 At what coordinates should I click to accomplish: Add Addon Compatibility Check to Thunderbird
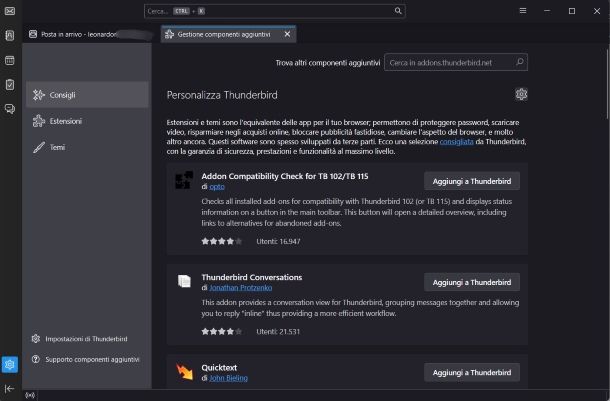pyautogui.click(x=472, y=181)
